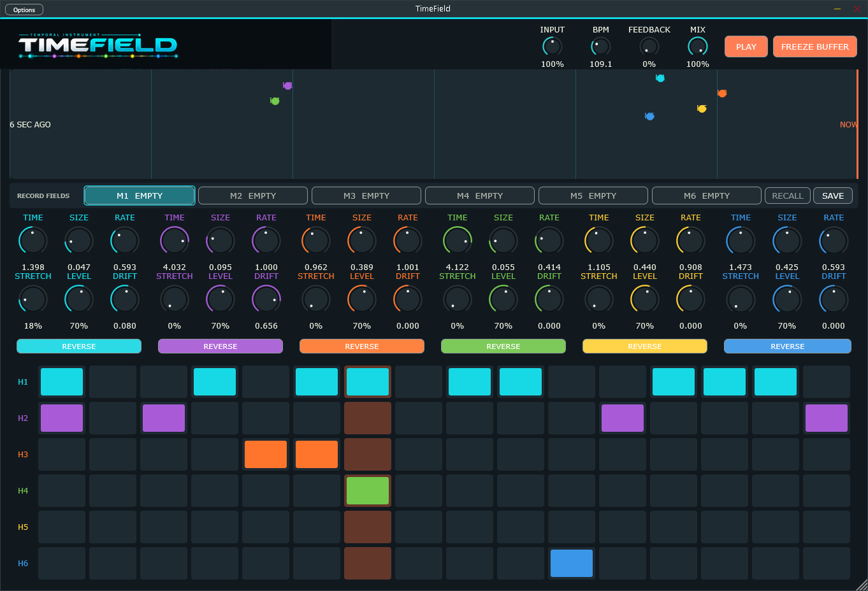Click the blue TIME knob reading 1.473

[x=741, y=241]
